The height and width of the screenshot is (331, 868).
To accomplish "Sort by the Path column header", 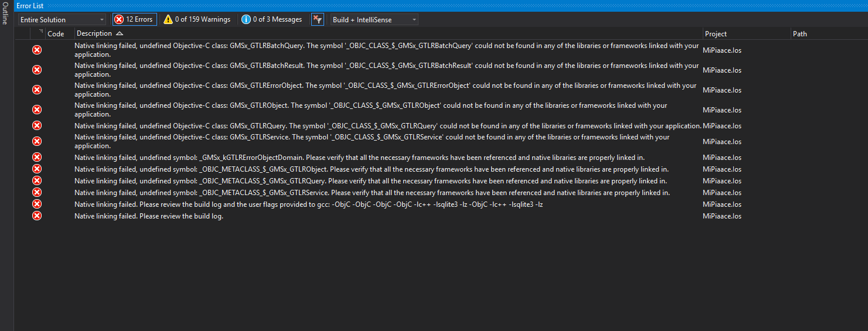I will pos(800,34).
